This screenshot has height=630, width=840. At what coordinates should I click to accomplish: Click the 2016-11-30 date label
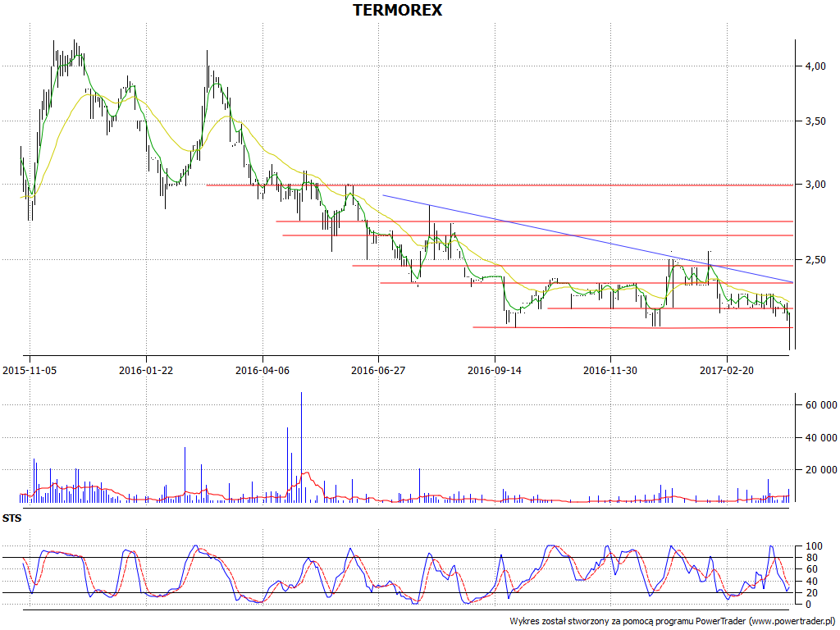[610, 370]
